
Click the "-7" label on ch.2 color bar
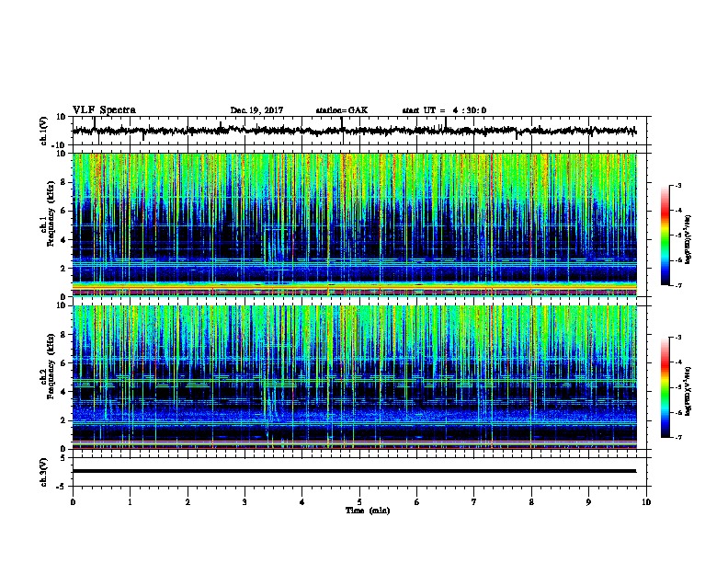(x=677, y=437)
